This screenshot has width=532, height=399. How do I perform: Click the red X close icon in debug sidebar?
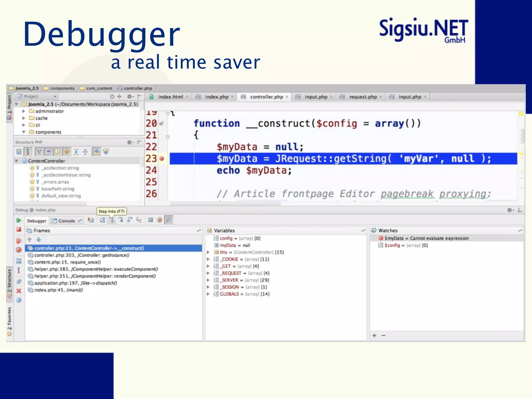[x=19, y=291]
